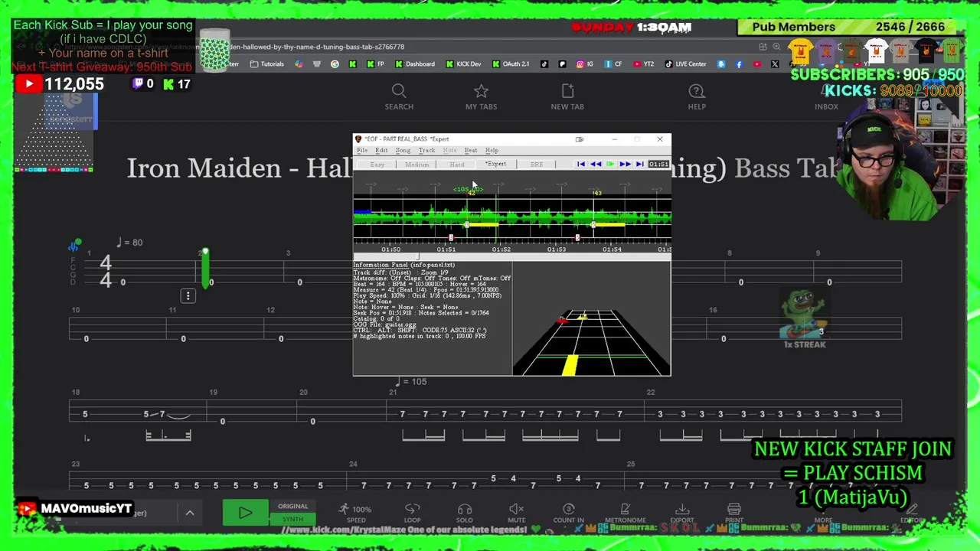
Task: Open the Beat menu in EOF
Action: [471, 151]
